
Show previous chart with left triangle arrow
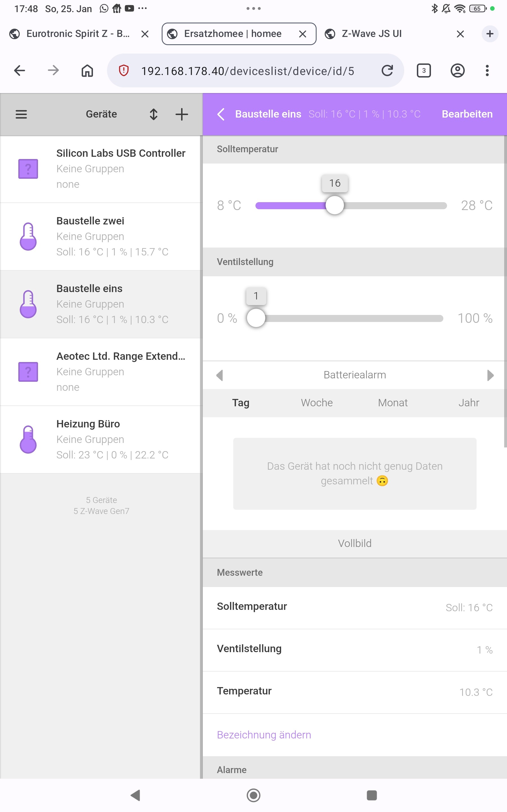tap(220, 375)
